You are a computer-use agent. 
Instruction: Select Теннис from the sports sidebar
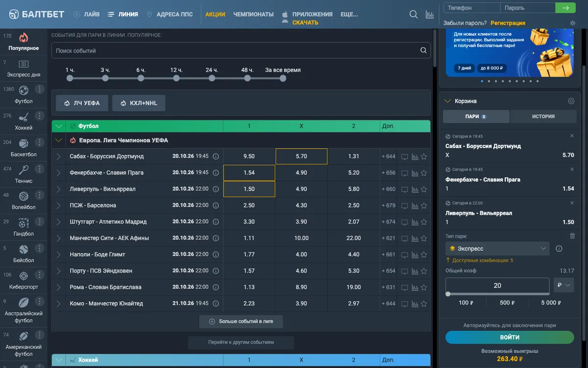24,175
